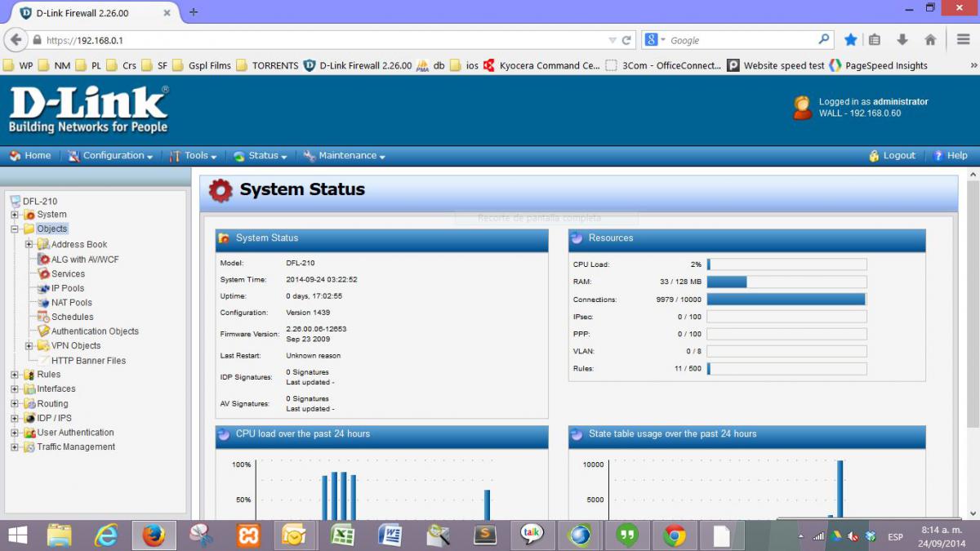Screen dimensions: 980x551
Task: Launch Internet Explorer from taskbar
Action: tap(105, 535)
